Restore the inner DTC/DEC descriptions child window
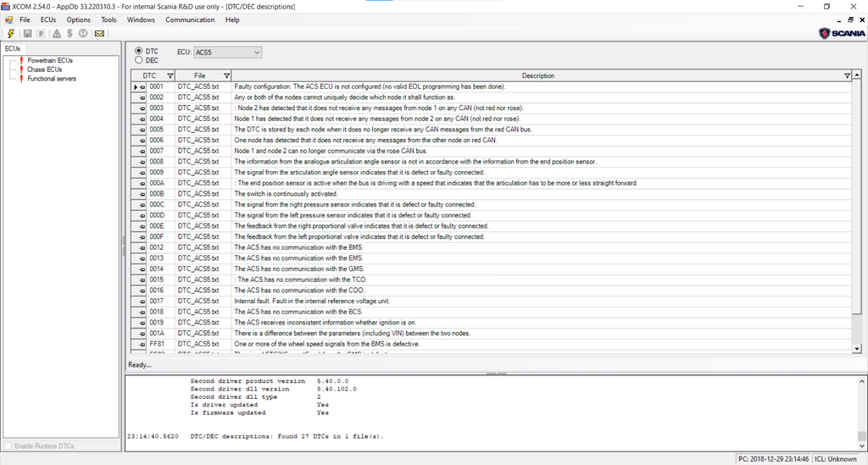The width and height of the screenshot is (868, 465). click(850, 20)
